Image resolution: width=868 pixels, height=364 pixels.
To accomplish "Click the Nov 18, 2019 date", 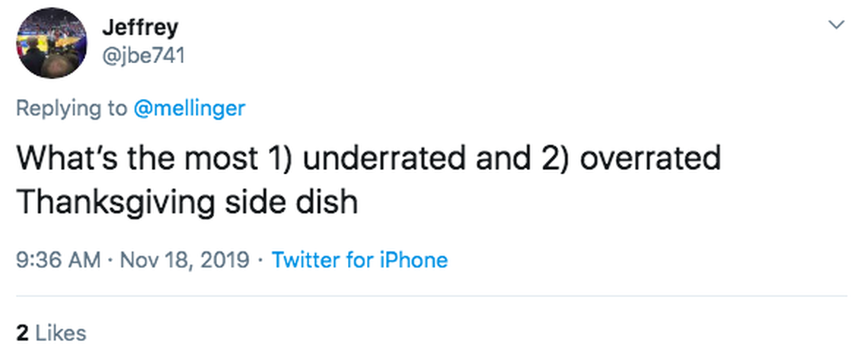I will click(184, 260).
